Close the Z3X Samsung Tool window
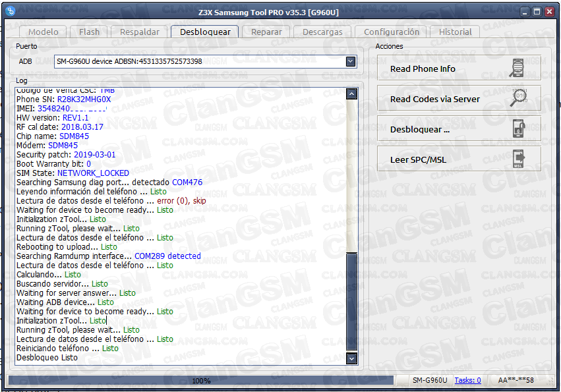561x392 pixels. (x=549, y=12)
